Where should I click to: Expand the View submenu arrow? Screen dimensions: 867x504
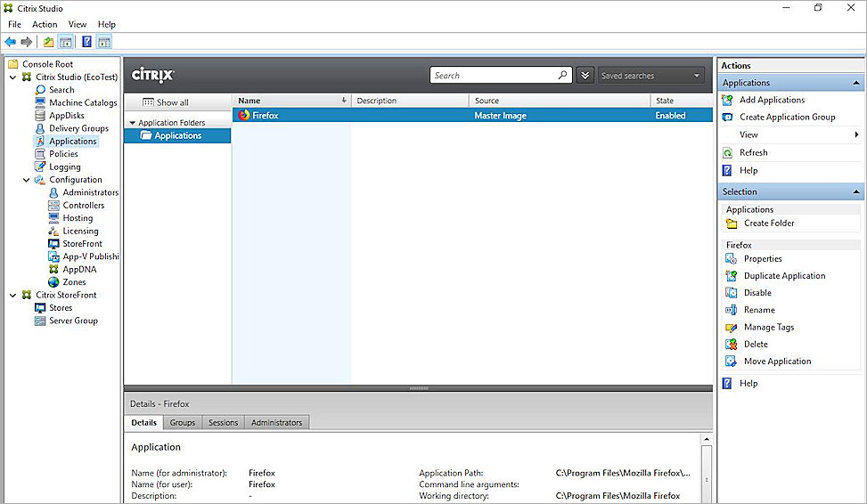[x=856, y=134]
